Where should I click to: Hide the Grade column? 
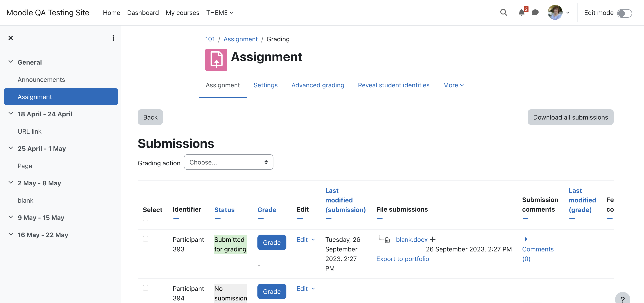coord(261,219)
